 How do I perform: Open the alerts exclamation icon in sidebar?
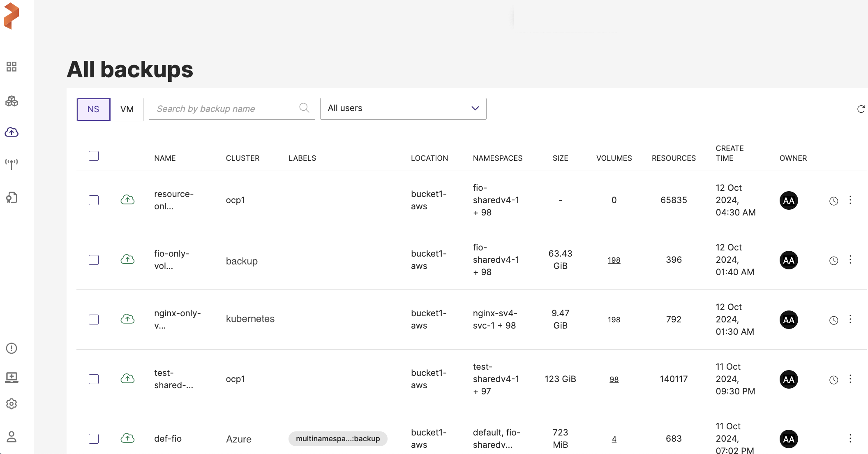pyautogui.click(x=12, y=348)
